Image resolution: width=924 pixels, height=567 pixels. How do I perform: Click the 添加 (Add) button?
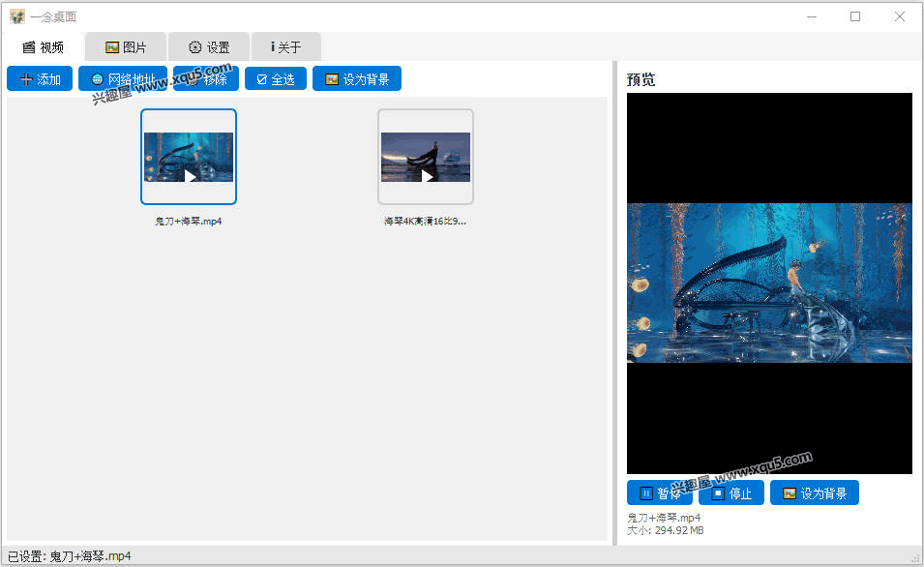pyautogui.click(x=40, y=79)
